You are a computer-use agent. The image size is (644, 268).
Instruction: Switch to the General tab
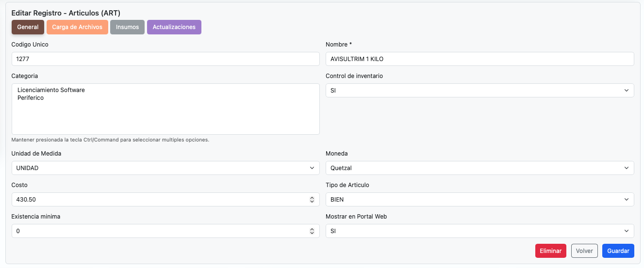[x=28, y=27]
